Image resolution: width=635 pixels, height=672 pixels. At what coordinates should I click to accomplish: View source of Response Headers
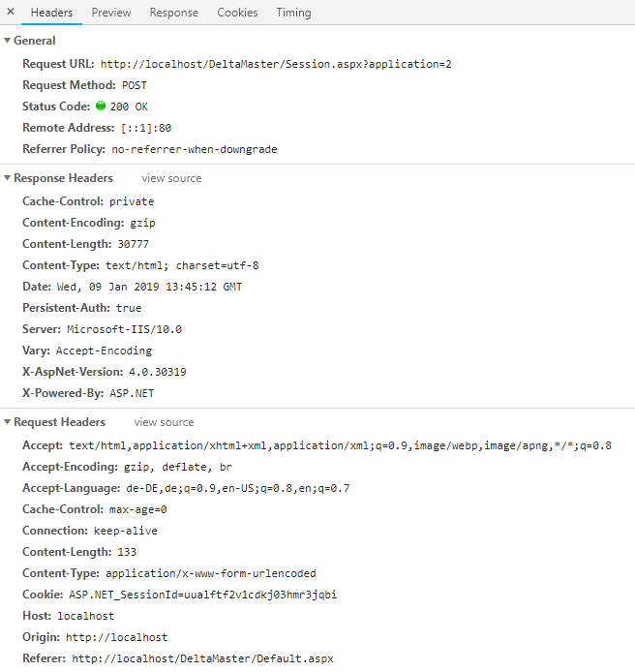171,178
